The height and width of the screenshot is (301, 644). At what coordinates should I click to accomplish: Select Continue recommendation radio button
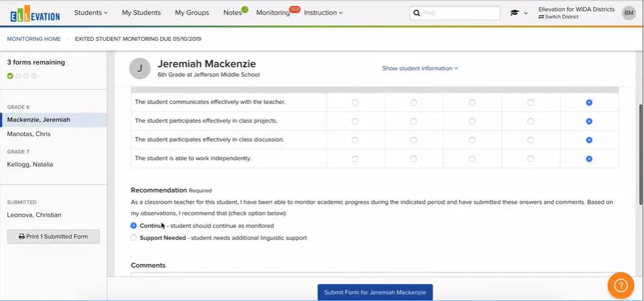point(133,225)
